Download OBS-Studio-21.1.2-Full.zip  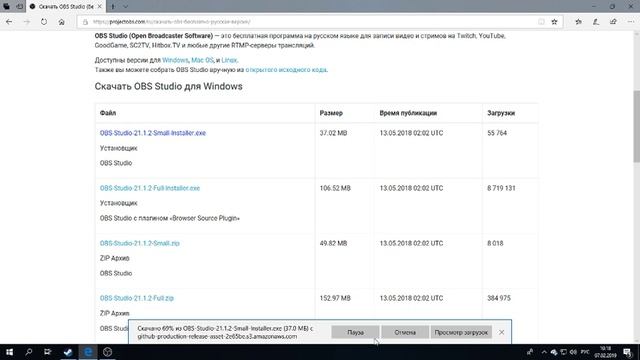click(137, 298)
